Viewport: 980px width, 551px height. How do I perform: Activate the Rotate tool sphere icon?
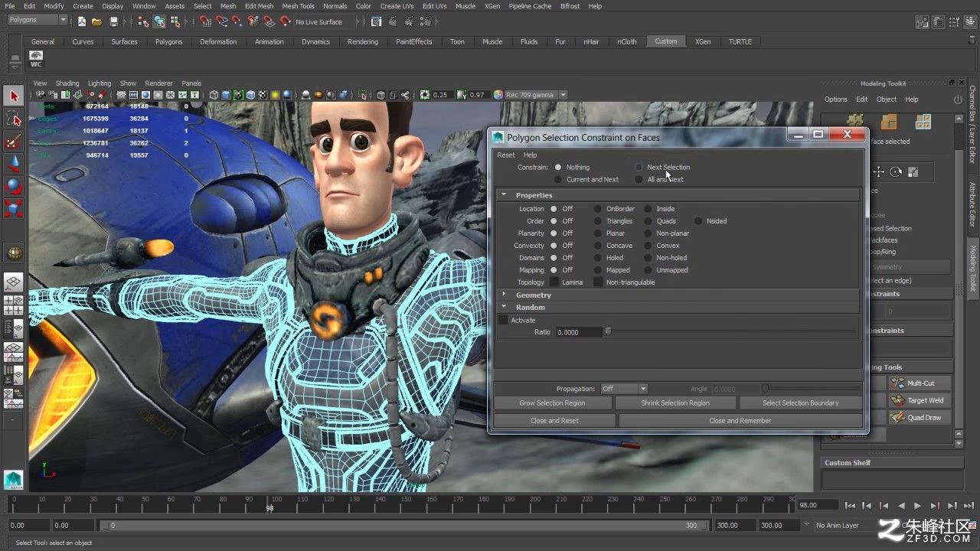coord(13,186)
